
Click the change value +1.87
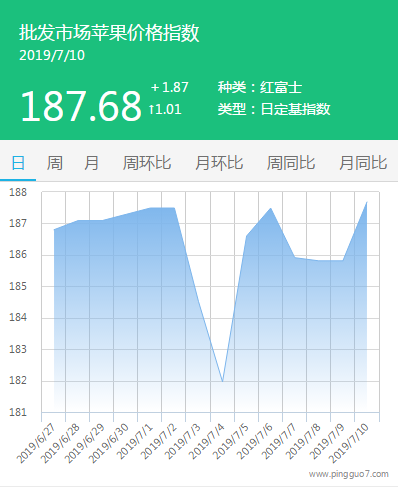[x=170, y=87]
